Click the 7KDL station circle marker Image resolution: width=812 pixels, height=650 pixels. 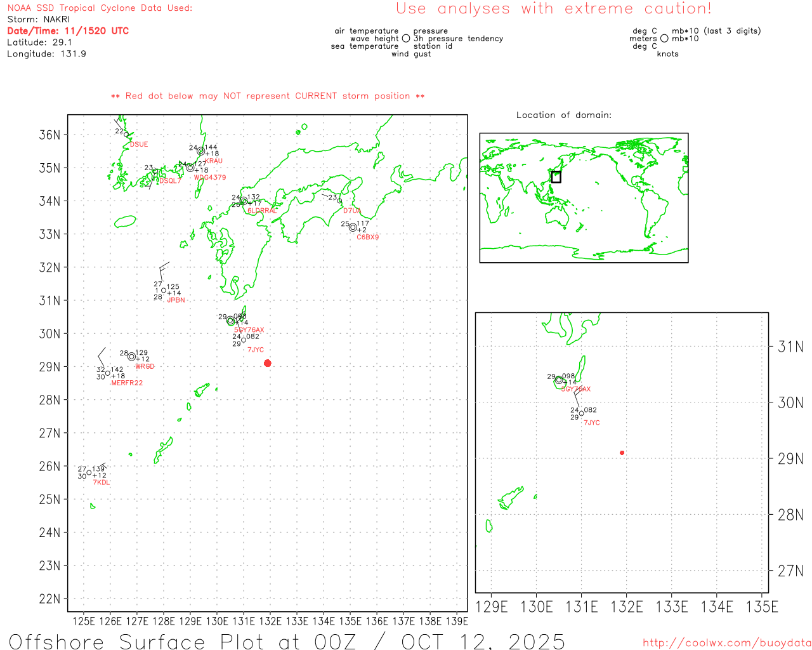89,472
